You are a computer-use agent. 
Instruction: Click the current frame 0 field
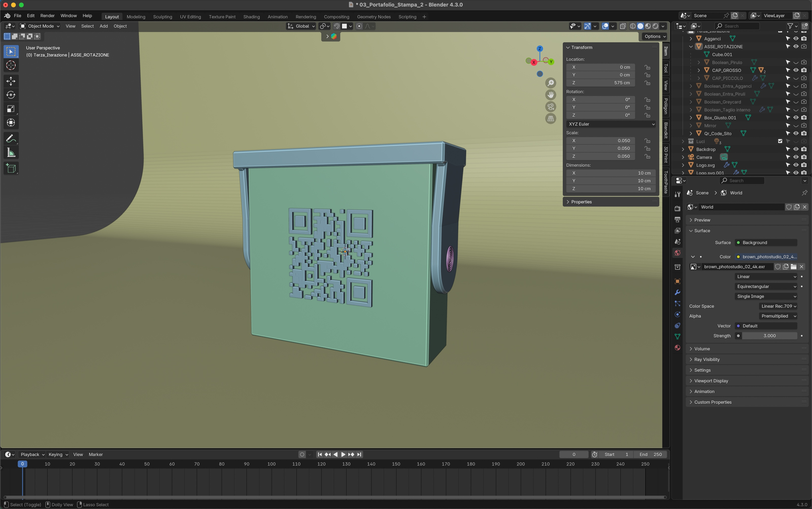click(x=574, y=454)
